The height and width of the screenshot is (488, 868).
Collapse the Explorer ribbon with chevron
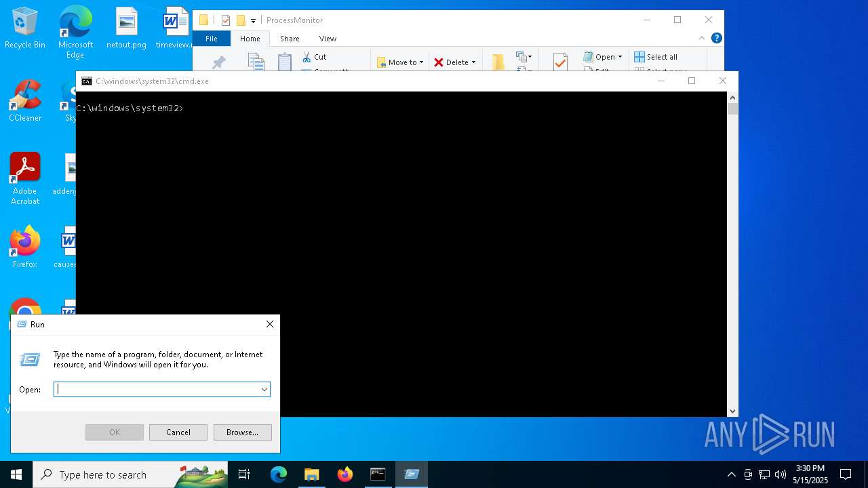(702, 38)
